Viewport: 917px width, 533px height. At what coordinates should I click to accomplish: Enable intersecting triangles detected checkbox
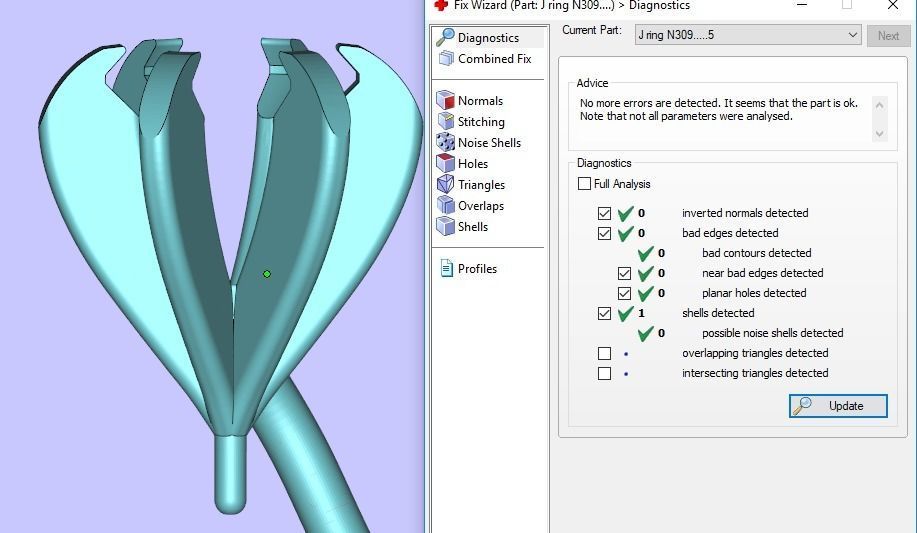coord(604,373)
